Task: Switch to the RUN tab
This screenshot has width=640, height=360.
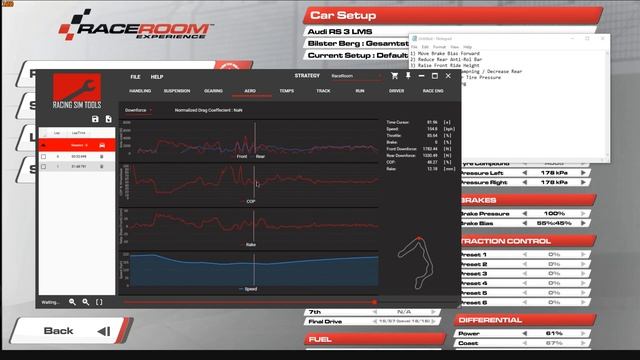Action: click(360, 91)
